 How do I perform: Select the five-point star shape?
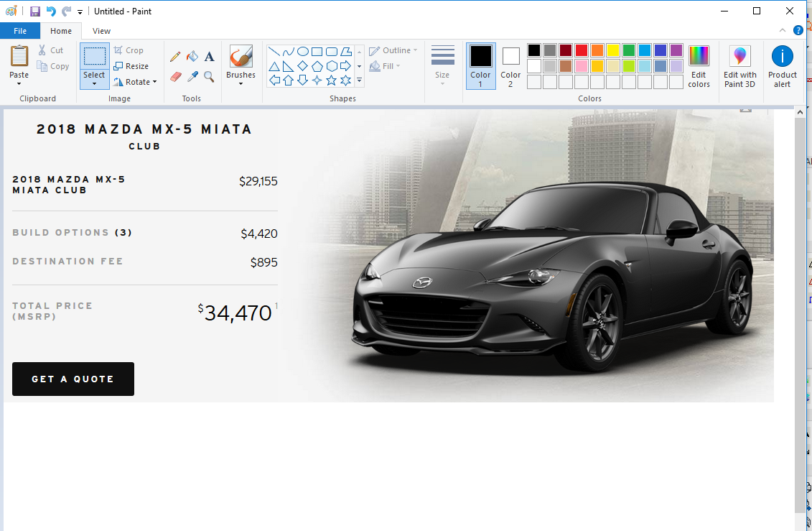coord(331,80)
